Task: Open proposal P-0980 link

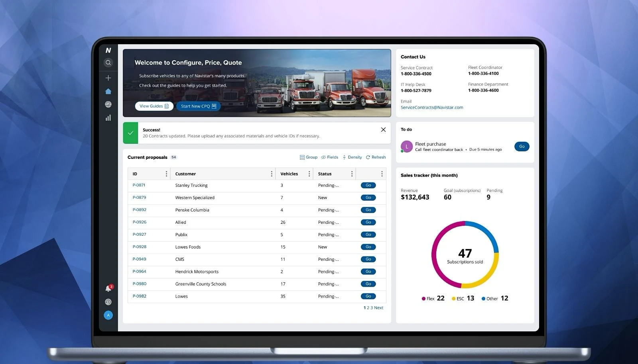Action: [x=139, y=284]
